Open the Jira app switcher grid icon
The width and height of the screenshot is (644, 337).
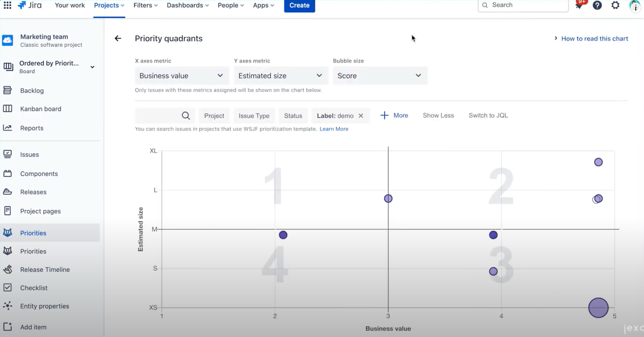pos(8,5)
